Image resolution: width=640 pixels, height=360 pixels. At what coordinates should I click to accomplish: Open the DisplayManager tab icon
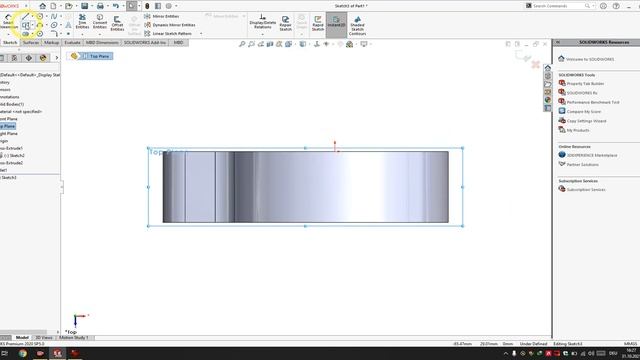(43, 58)
